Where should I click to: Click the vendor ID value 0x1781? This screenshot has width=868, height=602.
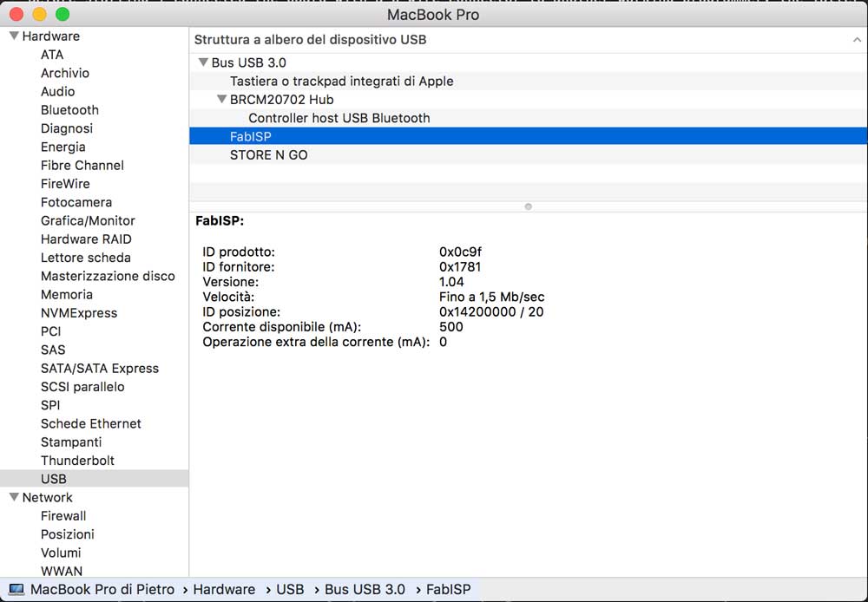(x=460, y=266)
